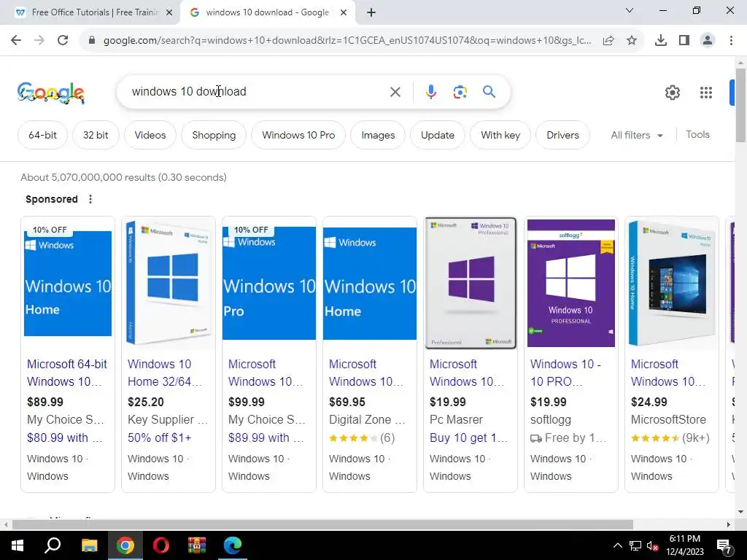This screenshot has width=747, height=560.
Task: Open a new browser tab
Action: coord(371,12)
